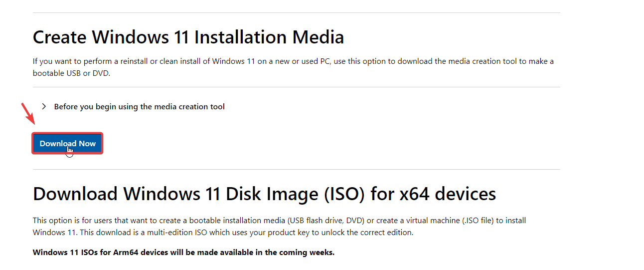The width and height of the screenshot is (644, 270).
Task: Click the bold Arm64 devices availability notice
Action: pos(183,253)
